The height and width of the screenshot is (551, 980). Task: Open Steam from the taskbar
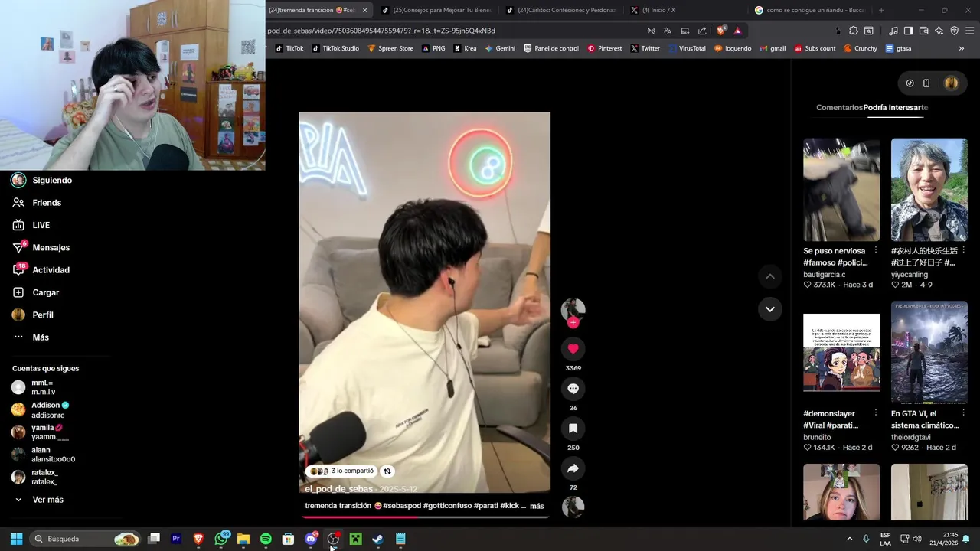coord(377,539)
